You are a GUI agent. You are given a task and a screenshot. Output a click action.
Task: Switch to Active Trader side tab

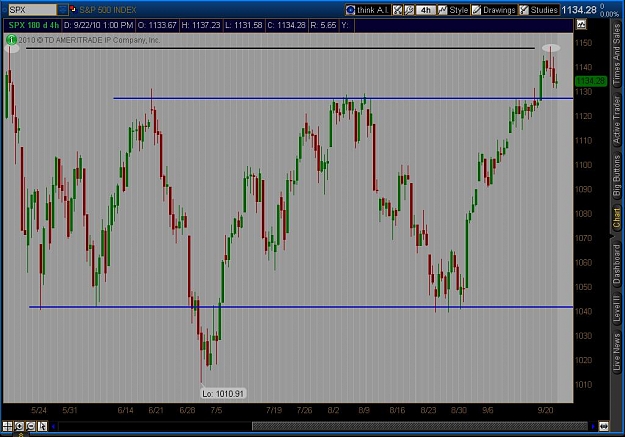(617, 120)
